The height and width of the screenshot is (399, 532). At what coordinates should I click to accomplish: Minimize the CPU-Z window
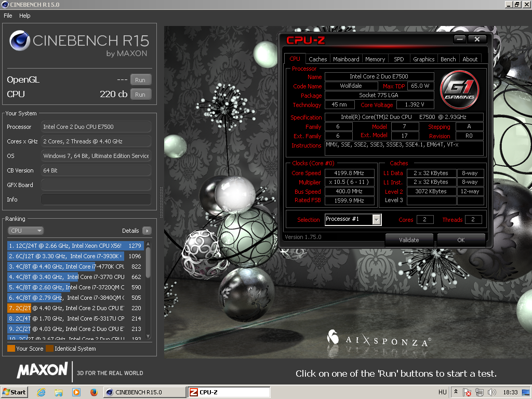tap(460, 39)
